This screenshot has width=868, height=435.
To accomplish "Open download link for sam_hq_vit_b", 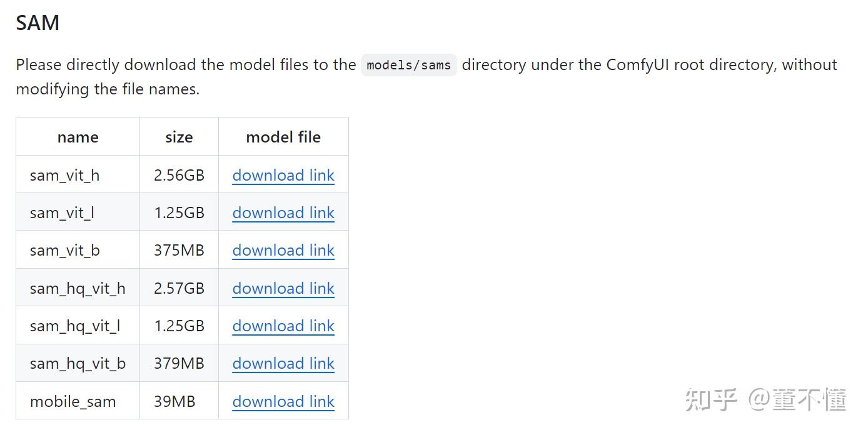I will (x=283, y=363).
